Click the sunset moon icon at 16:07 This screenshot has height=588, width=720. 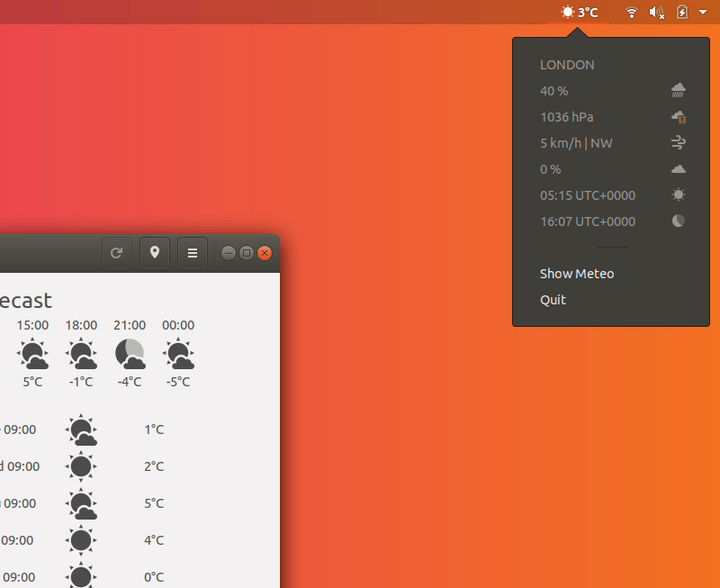click(x=678, y=221)
